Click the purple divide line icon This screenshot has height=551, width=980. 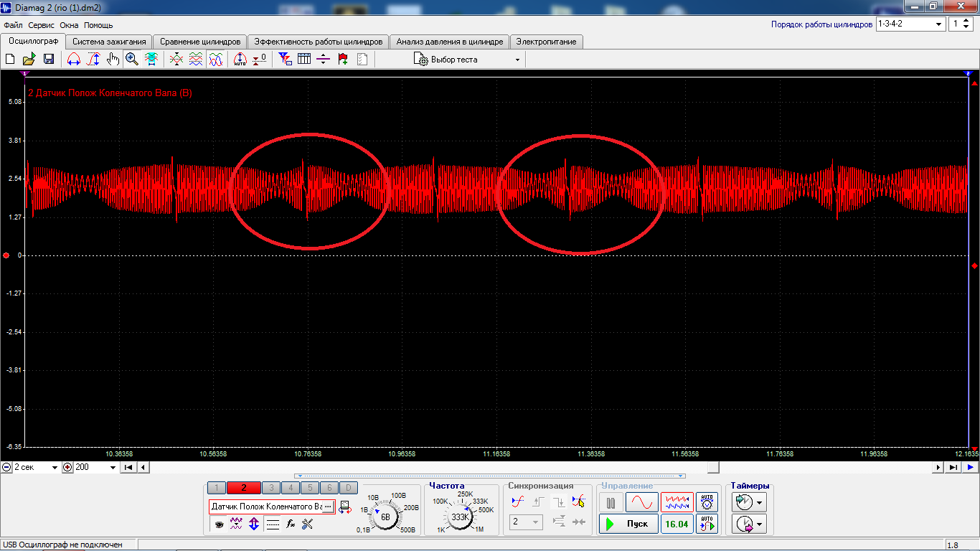(x=324, y=60)
